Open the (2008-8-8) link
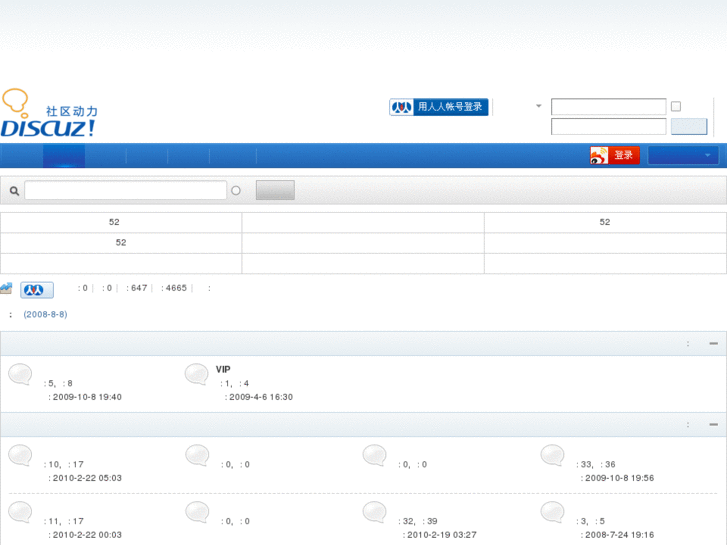This screenshot has width=727, height=545. (45, 314)
